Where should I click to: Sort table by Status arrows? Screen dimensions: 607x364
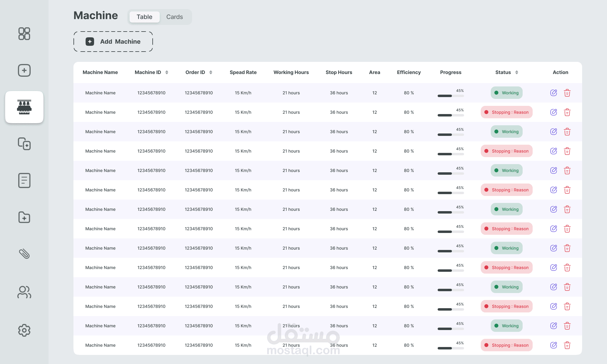517,72
